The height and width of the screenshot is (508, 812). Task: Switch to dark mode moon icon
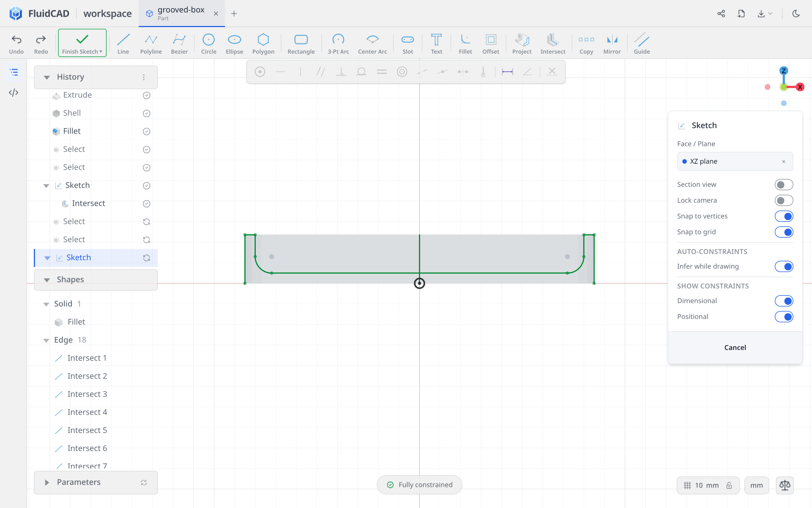click(796, 14)
